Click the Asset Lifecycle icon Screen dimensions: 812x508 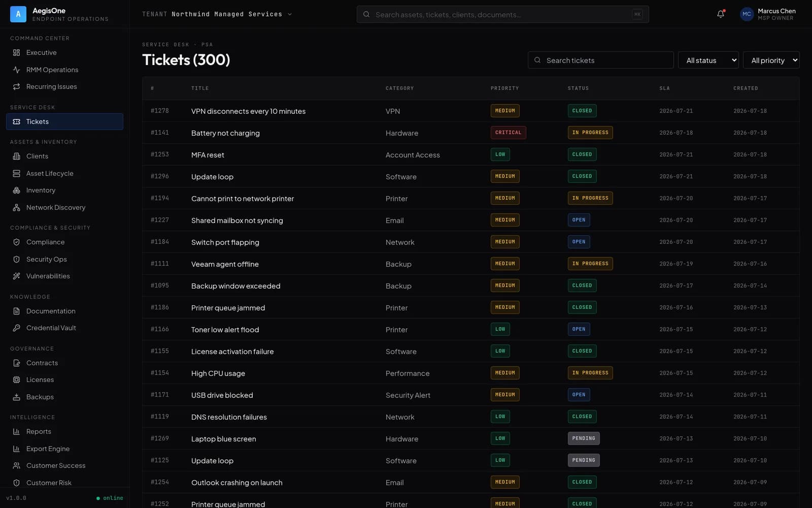pos(16,174)
